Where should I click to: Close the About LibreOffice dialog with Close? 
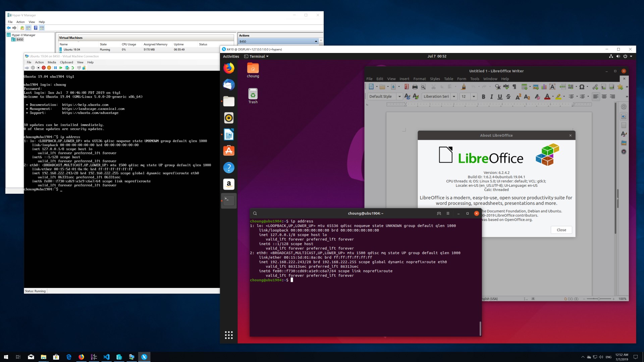click(561, 230)
